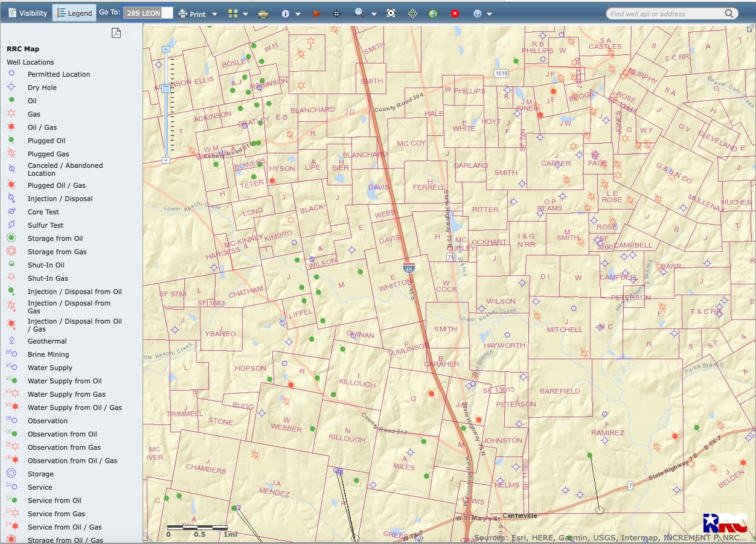Click the 1618 road shield on the map
Viewport: 756px width, 544px height.
501,73
